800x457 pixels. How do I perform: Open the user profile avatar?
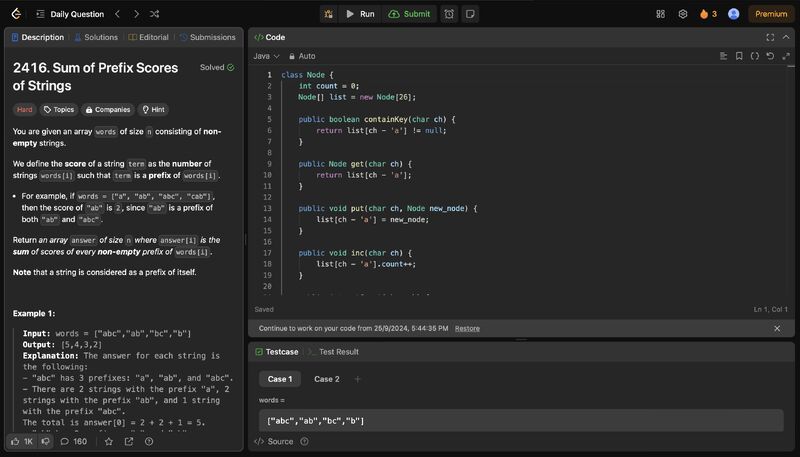pos(734,14)
